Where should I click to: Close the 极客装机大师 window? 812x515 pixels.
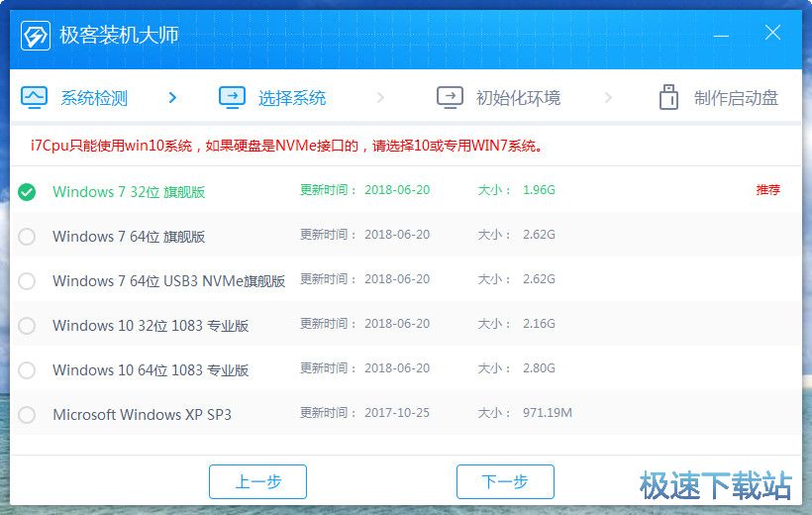(773, 33)
